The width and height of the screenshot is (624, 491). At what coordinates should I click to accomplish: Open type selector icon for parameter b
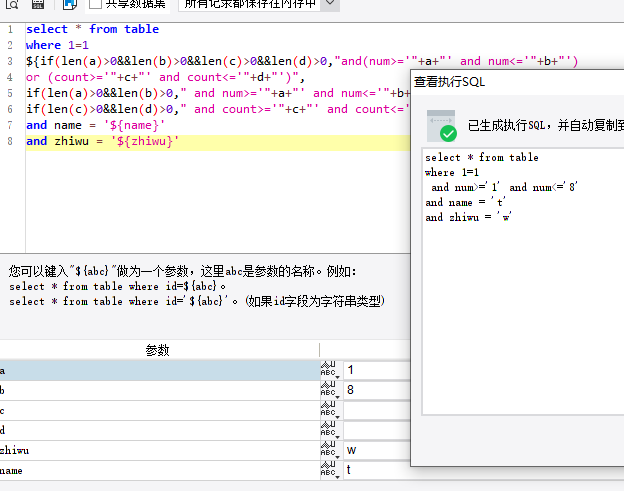pos(330,390)
